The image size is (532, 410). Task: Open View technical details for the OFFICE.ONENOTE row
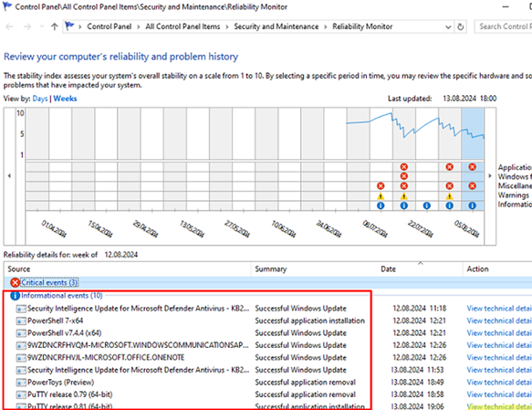[x=499, y=357]
